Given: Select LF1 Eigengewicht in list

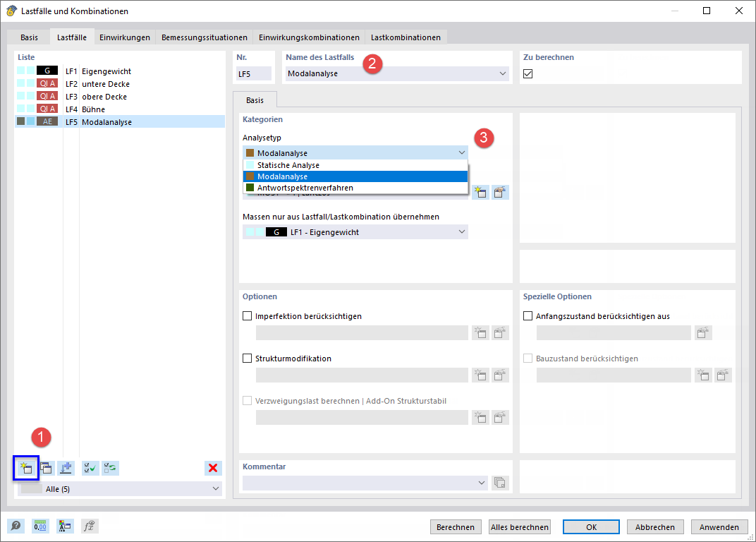Looking at the screenshot, I should click(x=120, y=71).
